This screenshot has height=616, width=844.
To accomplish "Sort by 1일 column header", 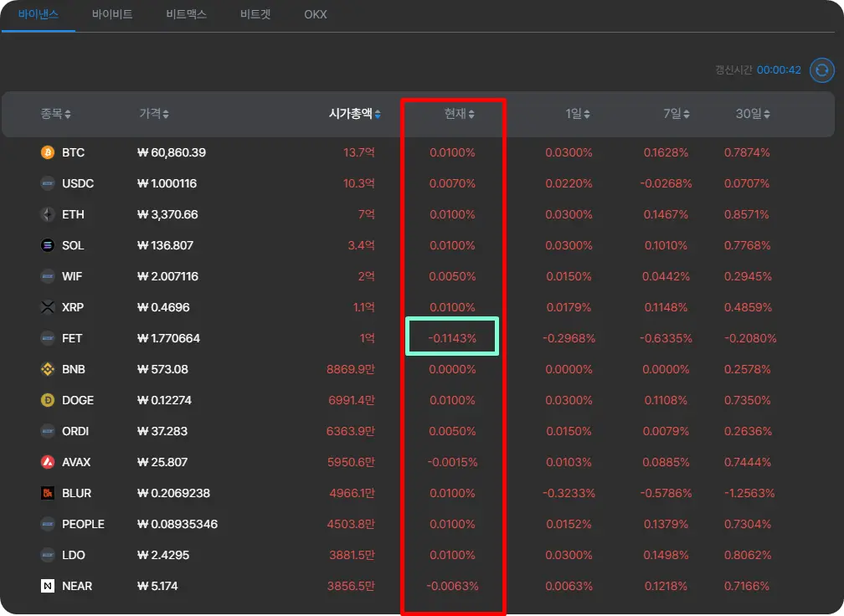I will coord(578,114).
